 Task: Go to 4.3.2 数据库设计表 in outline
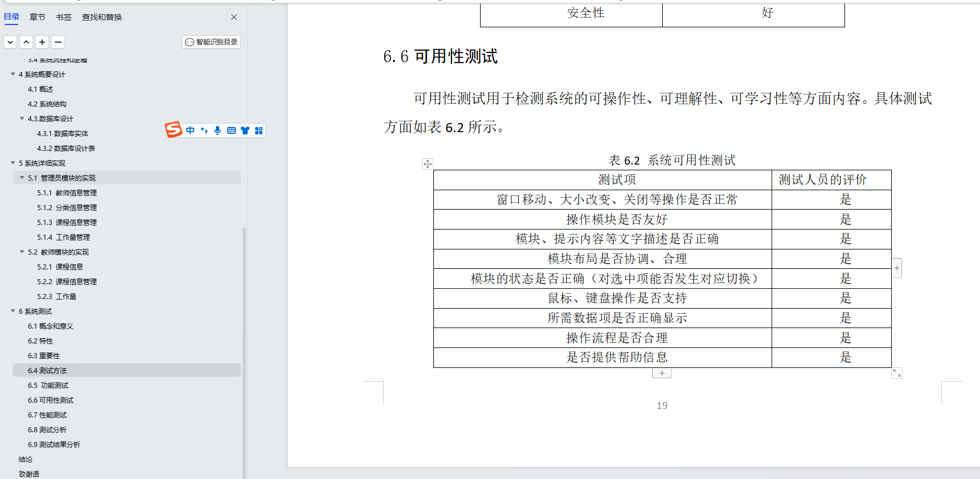(66, 149)
